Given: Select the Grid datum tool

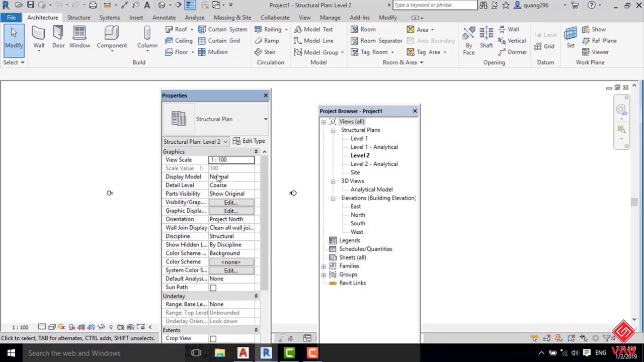Looking at the screenshot, I should (544, 46).
